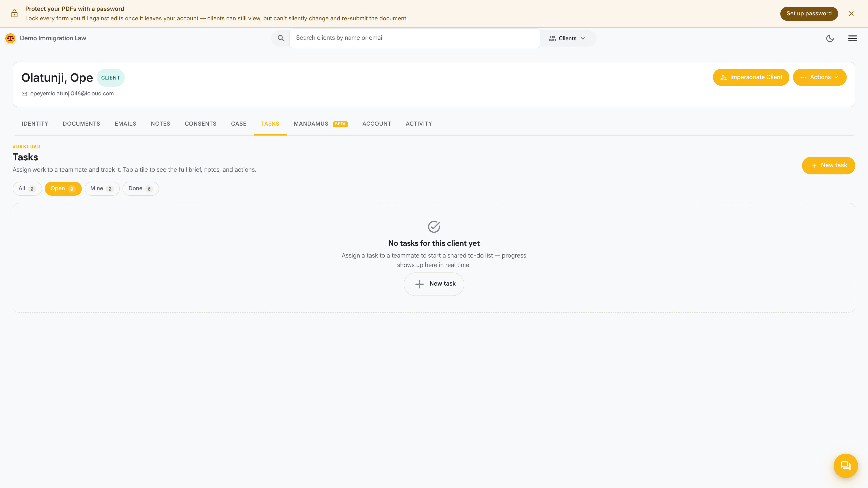Click the lock icon in the password banner
The image size is (868, 488).
(x=14, y=14)
